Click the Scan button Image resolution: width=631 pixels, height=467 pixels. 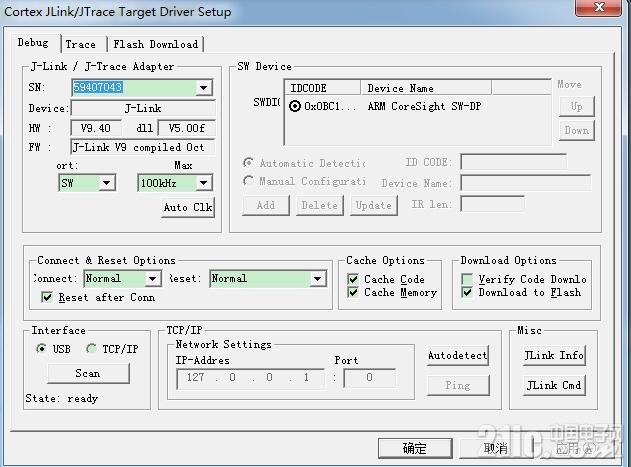click(x=88, y=373)
